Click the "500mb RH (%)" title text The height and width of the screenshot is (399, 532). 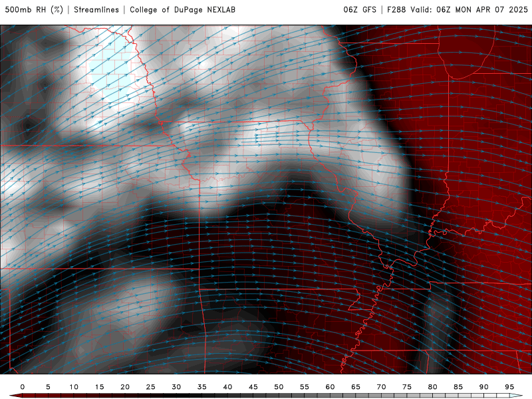34,10
